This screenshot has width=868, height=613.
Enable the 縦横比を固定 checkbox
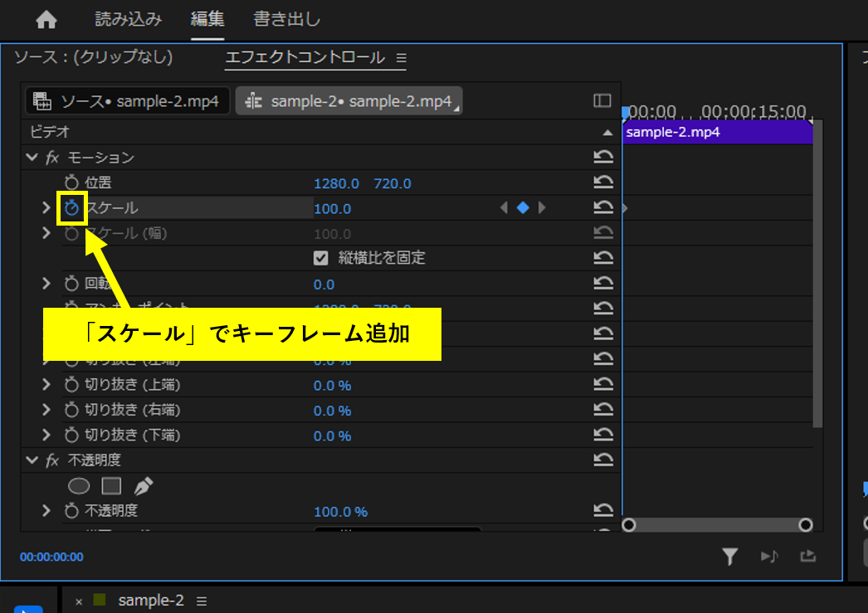(x=321, y=258)
